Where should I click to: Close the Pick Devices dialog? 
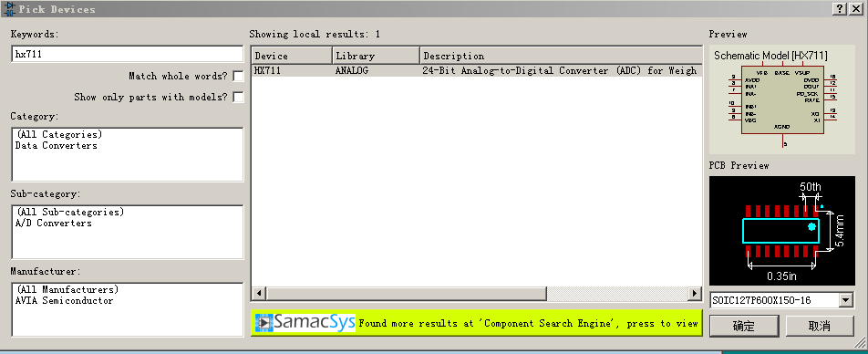tap(855, 8)
